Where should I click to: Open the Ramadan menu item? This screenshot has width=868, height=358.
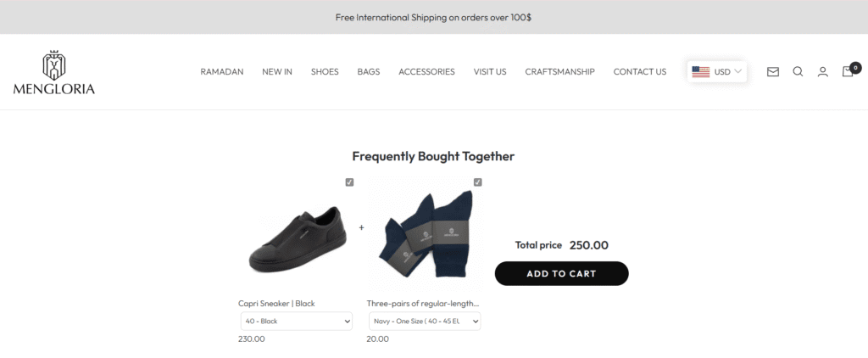click(x=221, y=72)
